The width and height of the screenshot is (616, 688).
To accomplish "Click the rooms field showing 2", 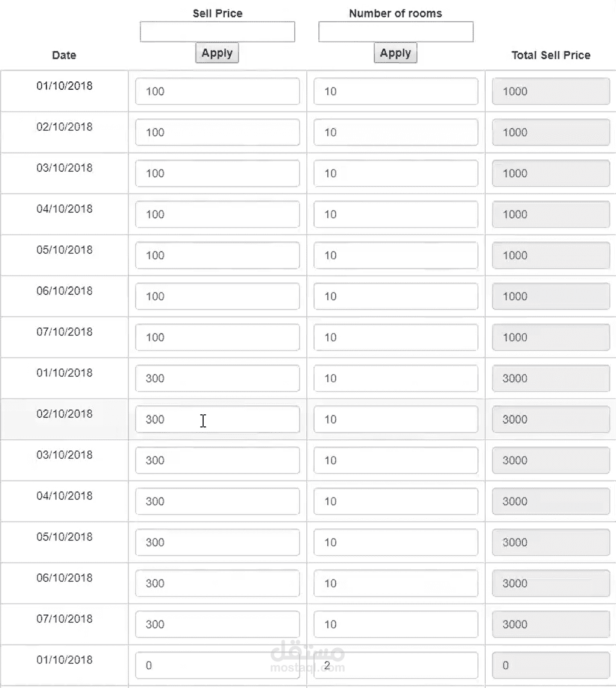I will [395, 666].
